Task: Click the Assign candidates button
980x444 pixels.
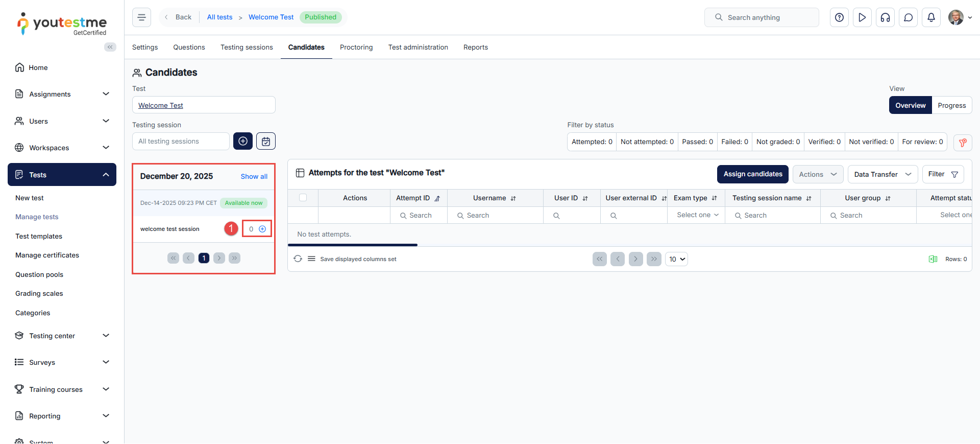Action: (752, 174)
